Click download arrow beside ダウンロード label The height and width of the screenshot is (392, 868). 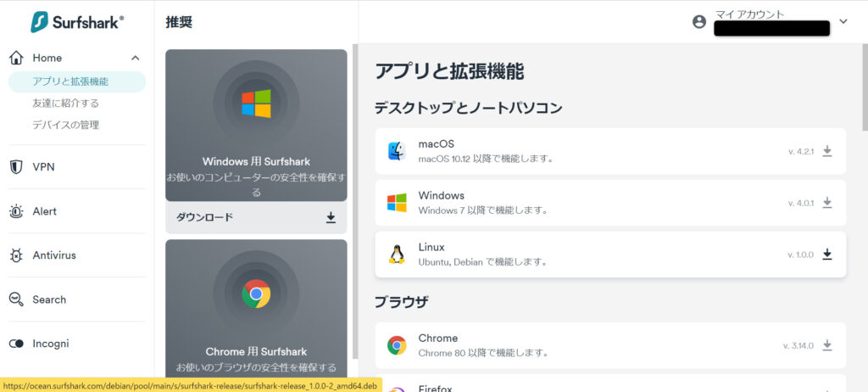331,217
